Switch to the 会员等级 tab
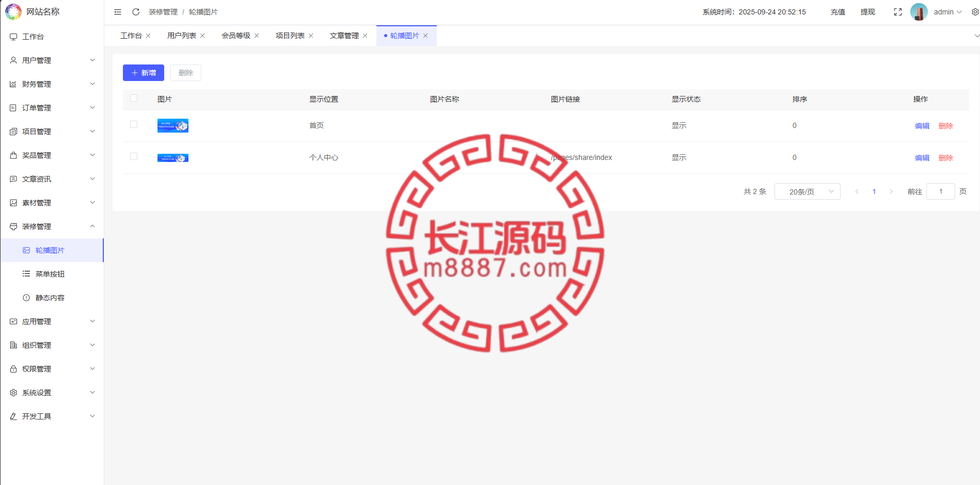This screenshot has height=485, width=980. pyautogui.click(x=236, y=36)
